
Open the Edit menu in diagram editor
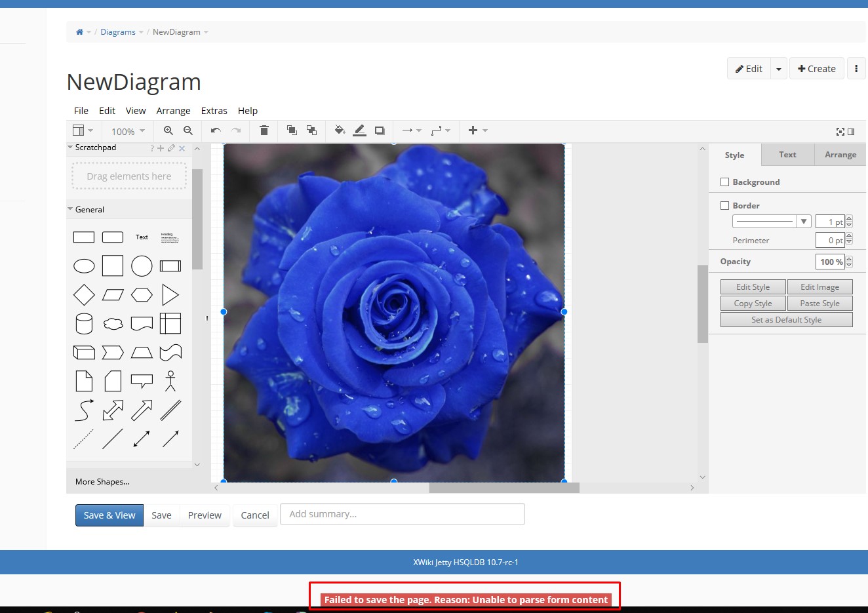(107, 111)
